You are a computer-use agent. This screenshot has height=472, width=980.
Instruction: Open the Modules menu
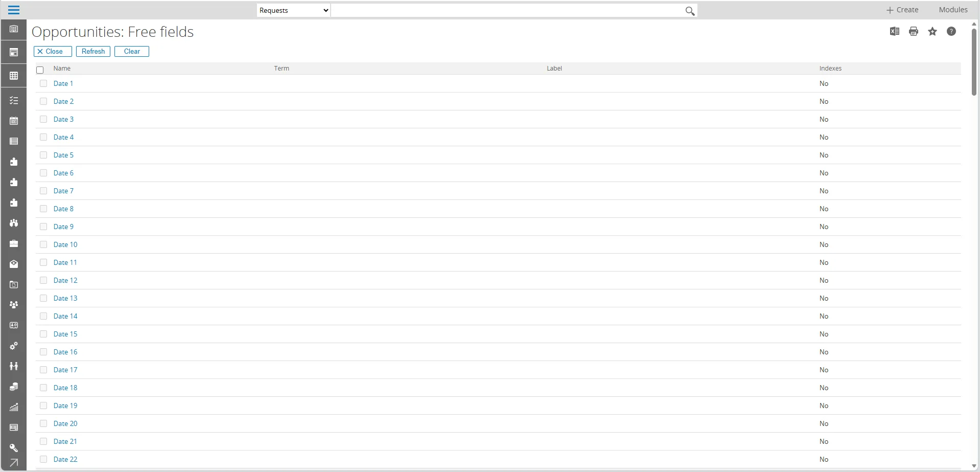[953, 10]
